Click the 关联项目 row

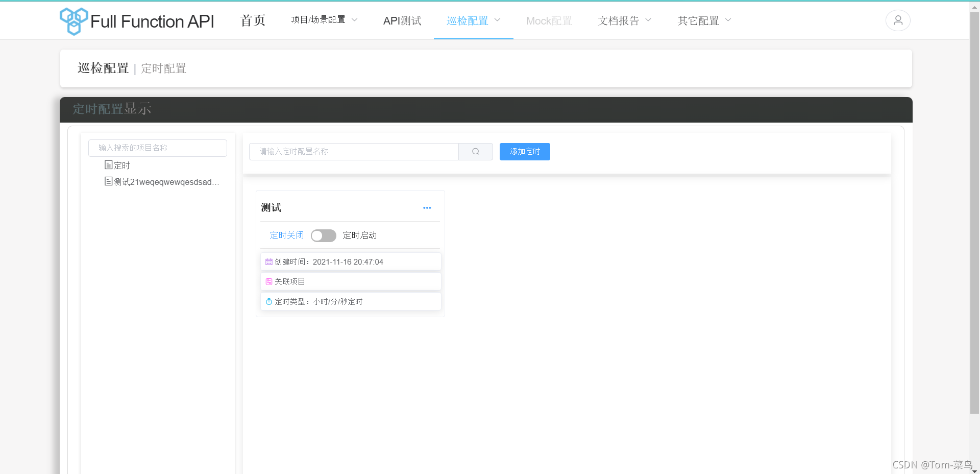351,282
